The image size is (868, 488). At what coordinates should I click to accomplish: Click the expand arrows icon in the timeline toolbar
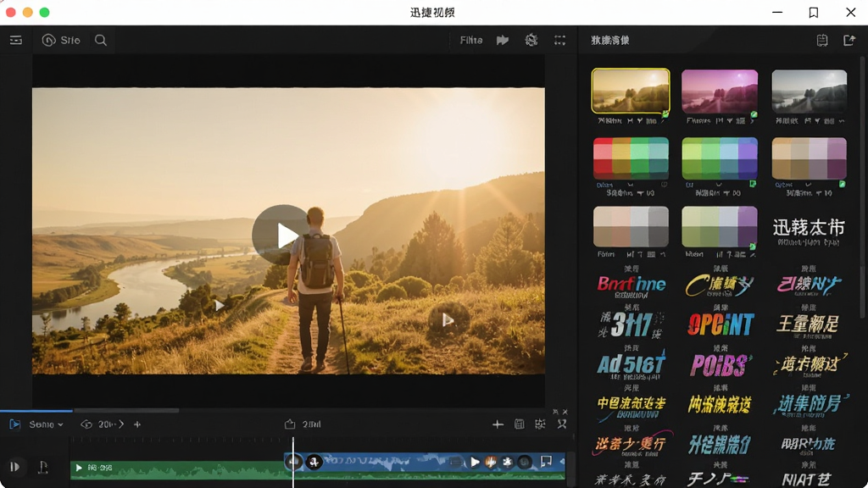pyautogui.click(x=562, y=424)
